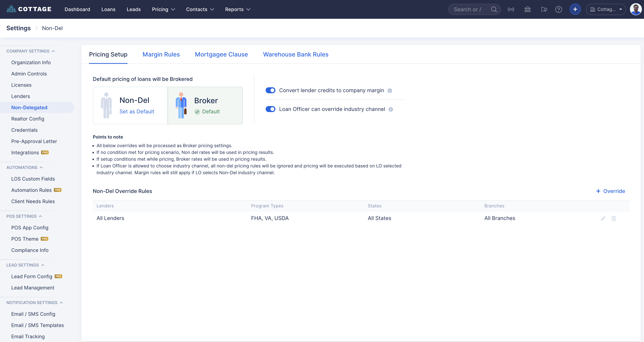Screen dimensions: 644x342
Task: Click info icon beside lender credits toggle
Action: coord(389,91)
